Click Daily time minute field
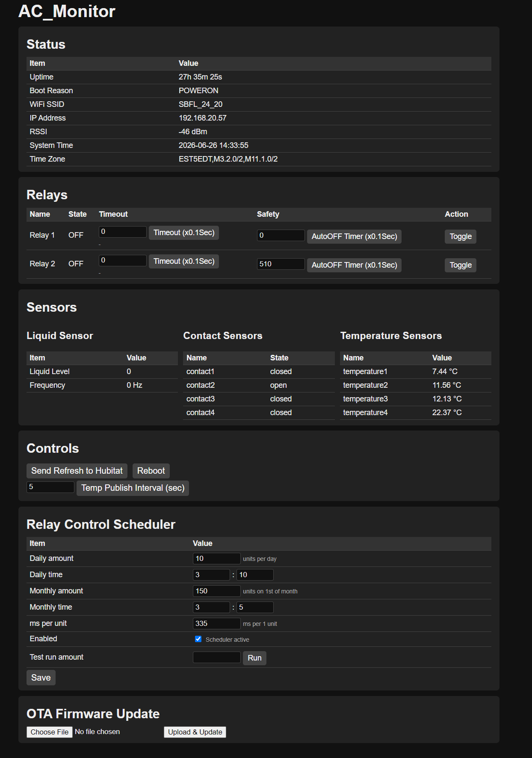Screen dimensions: 532x758 [255, 575]
